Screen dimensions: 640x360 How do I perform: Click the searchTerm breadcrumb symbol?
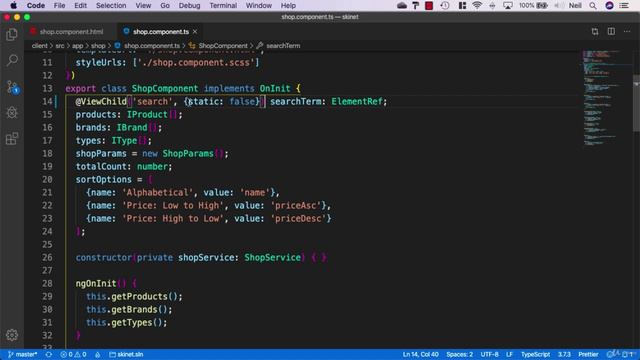(x=278, y=46)
